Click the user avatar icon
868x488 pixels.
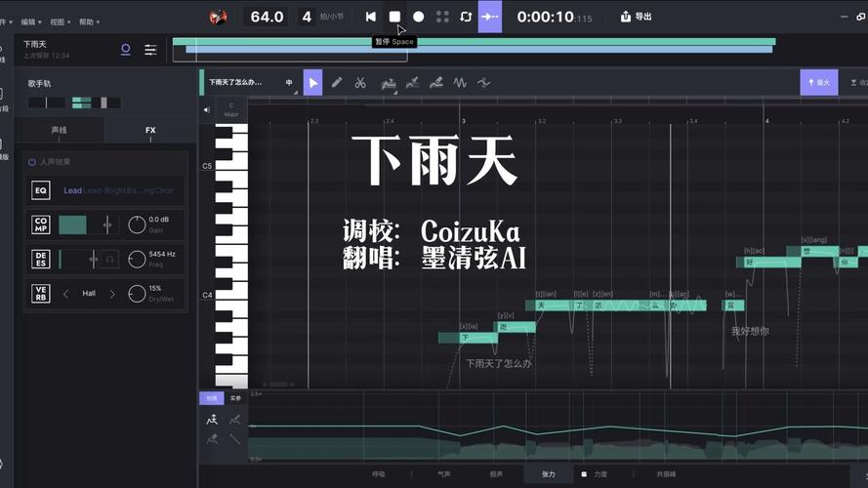218,17
